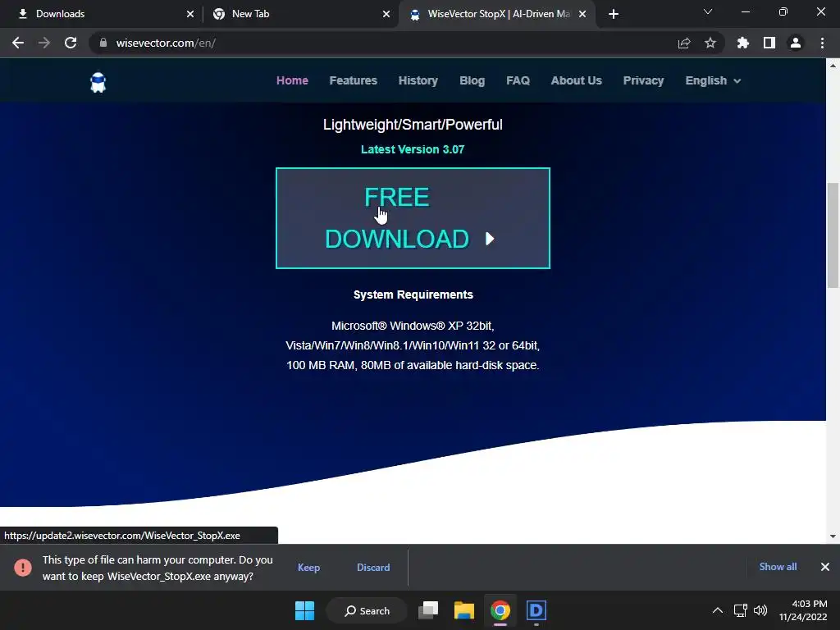The width and height of the screenshot is (840, 630).
Task: Click the red download warning icon
Action: pos(23,568)
